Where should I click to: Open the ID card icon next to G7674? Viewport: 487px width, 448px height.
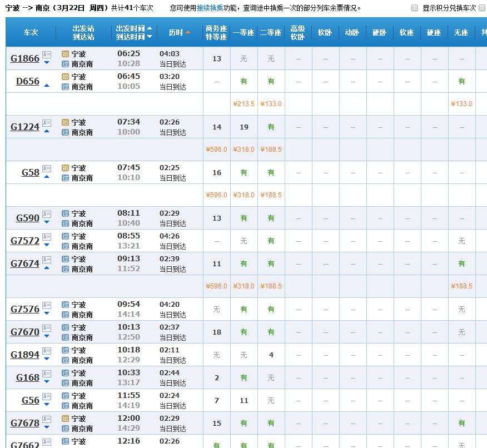pyautogui.click(x=47, y=260)
